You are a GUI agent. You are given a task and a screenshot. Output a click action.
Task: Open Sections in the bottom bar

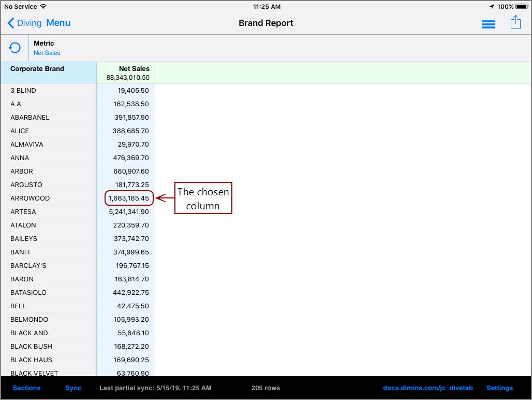pyautogui.click(x=26, y=388)
